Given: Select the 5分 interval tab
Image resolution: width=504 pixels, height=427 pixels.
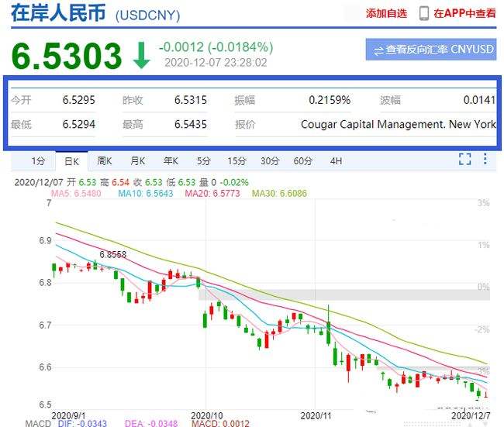Looking at the screenshot, I should 203,161.
